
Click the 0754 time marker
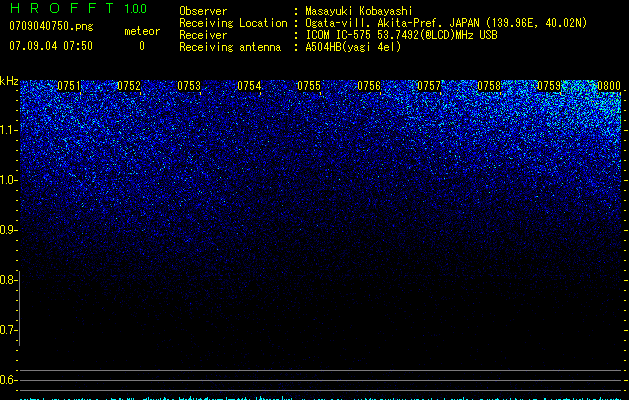tap(249, 86)
